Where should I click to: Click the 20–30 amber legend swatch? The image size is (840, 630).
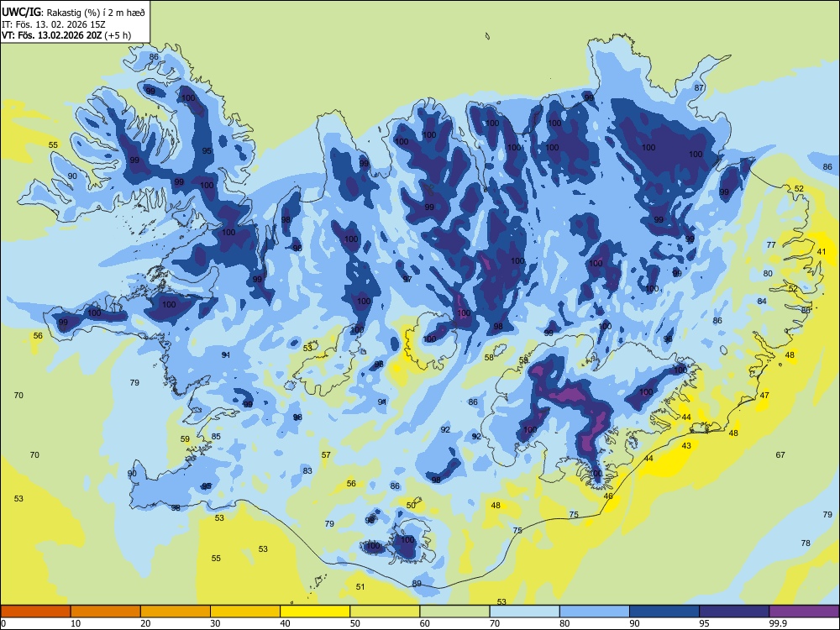(x=176, y=612)
